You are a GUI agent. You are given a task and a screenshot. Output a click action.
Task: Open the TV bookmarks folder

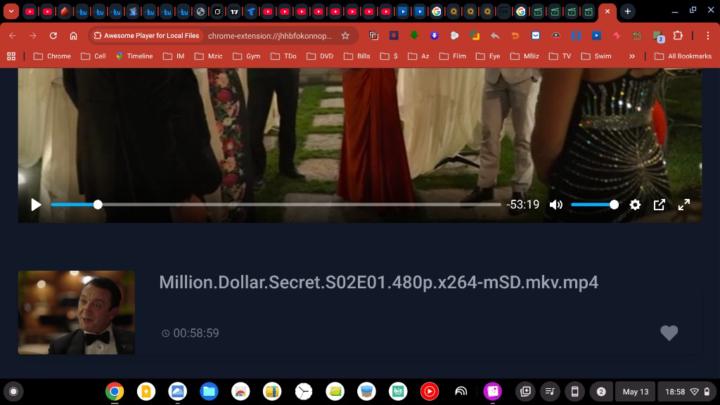pos(560,56)
